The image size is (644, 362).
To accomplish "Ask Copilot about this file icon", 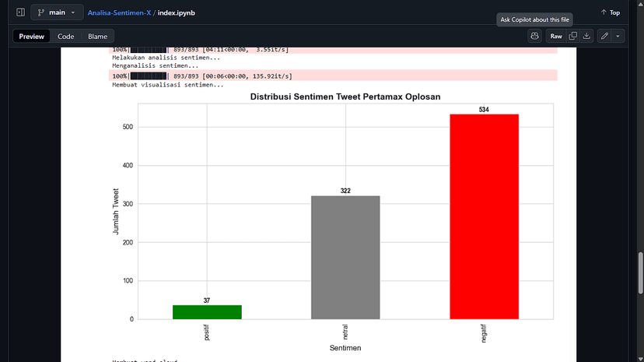I will pyautogui.click(x=534, y=36).
